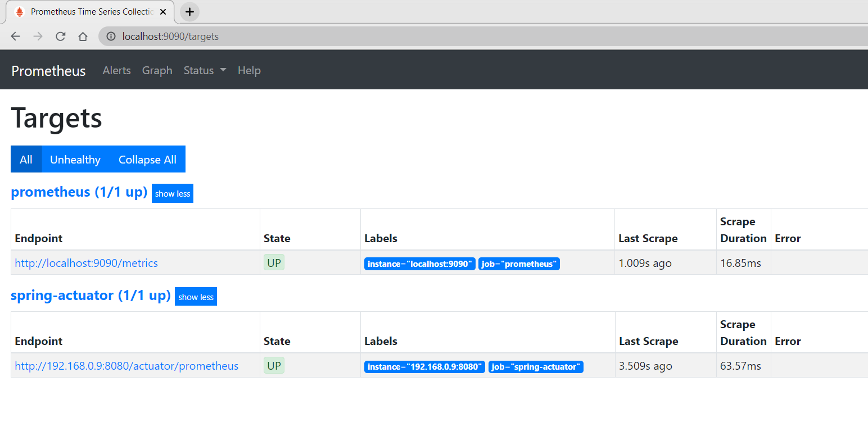868x436 pixels.
Task: Click the 3.509s ago last scrape value
Action: [645, 366]
